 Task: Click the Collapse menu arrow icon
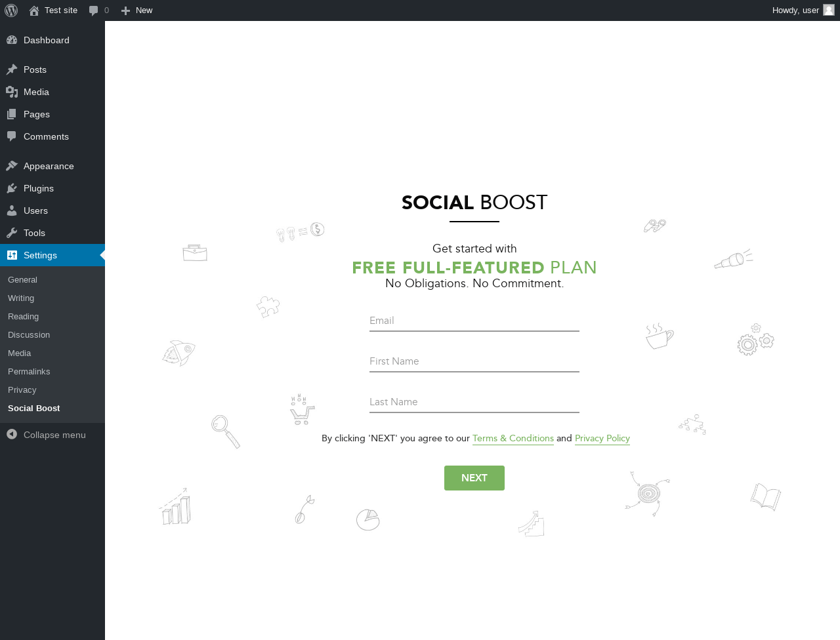(12, 434)
